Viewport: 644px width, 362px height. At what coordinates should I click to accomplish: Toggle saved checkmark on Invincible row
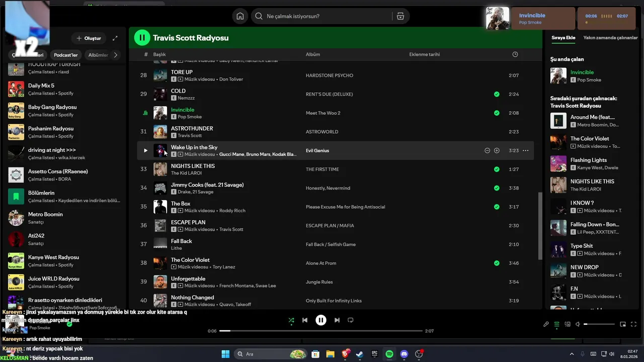click(x=497, y=113)
